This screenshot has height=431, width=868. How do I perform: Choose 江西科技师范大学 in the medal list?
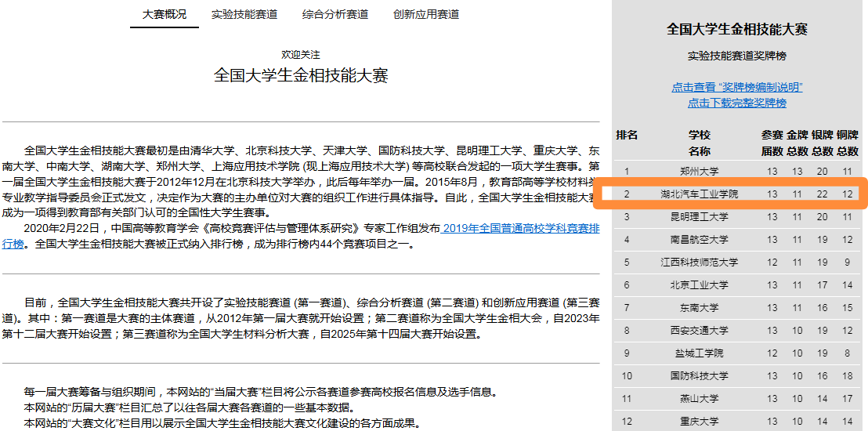[x=699, y=263]
